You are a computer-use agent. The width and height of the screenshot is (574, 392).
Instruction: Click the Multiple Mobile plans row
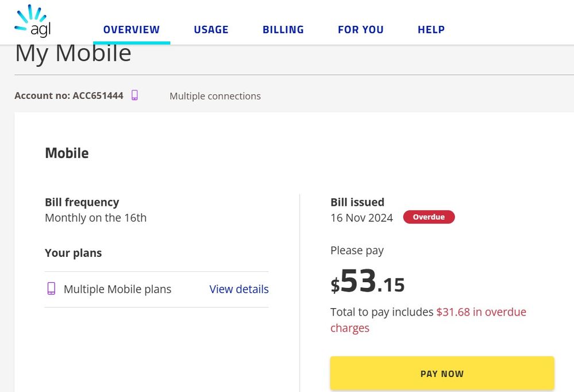click(x=117, y=289)
